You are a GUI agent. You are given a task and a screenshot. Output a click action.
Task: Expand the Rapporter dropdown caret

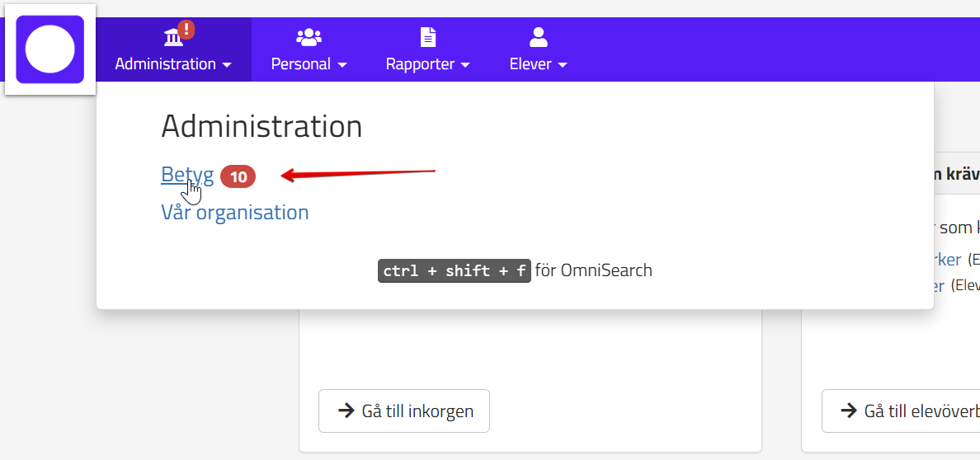tap(465, 64)
